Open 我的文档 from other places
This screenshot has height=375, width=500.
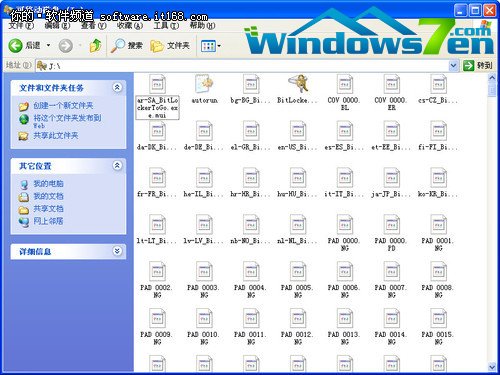(x=48, y=196)
